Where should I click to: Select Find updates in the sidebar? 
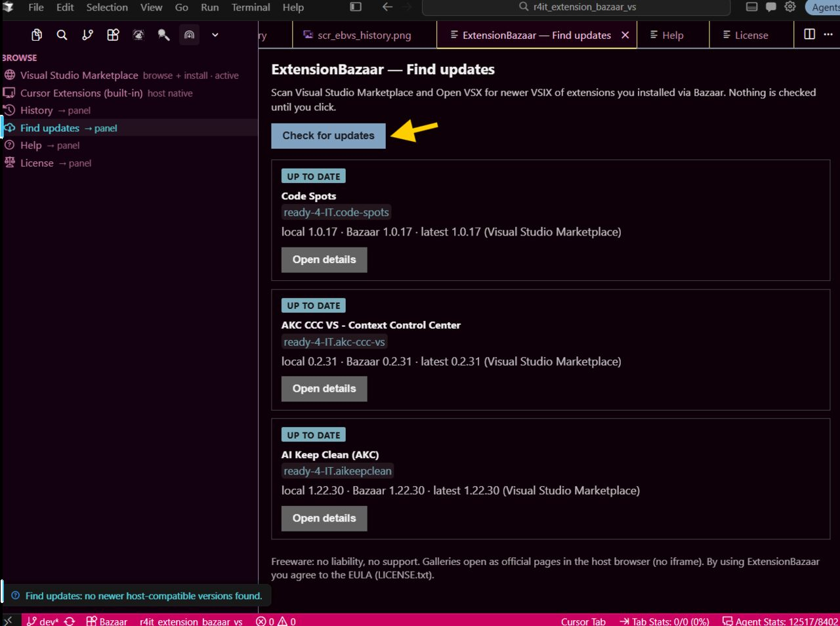(x=129, y=128)
